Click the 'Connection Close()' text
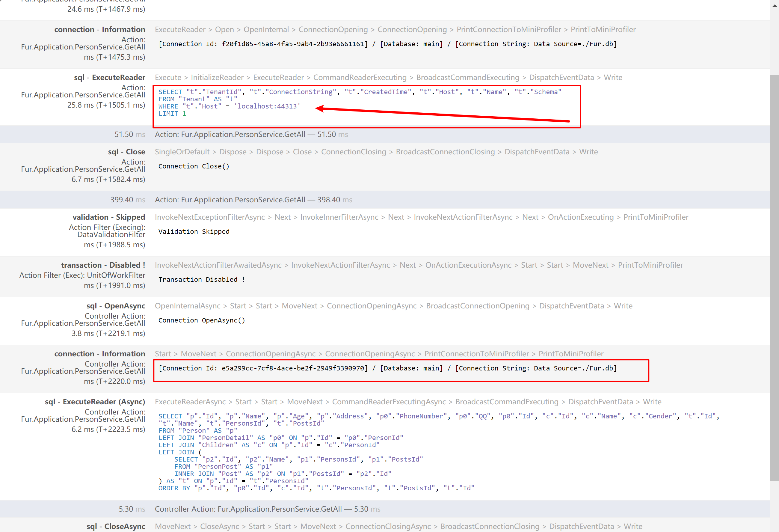 click(x=194, y=166)
